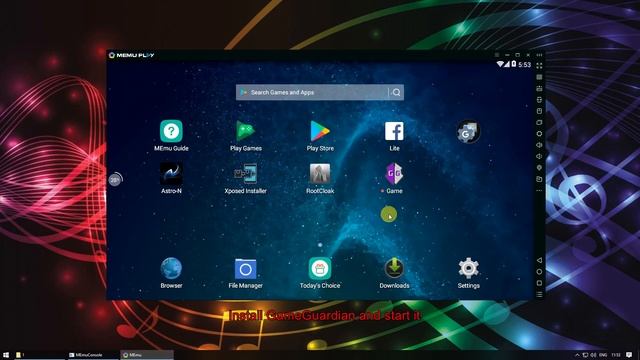Image resolution: width=640 pixels, height=360 pixels.
Task: Select the MEmu taskbar button
Action: pyautogui.click(x=146, y=355)
